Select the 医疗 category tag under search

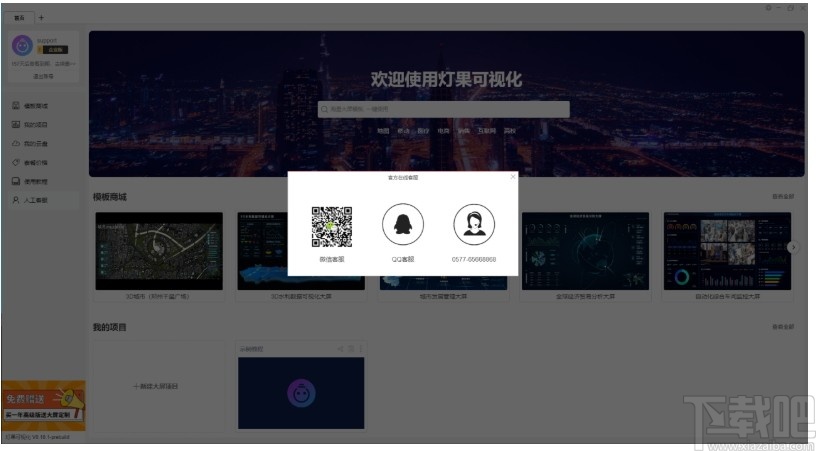(423, 131)
